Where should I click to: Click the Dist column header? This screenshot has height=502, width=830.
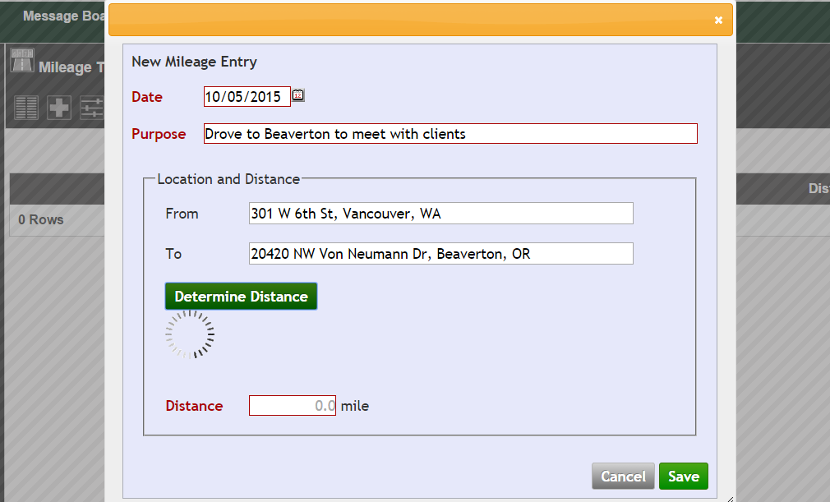coord(817,189)
